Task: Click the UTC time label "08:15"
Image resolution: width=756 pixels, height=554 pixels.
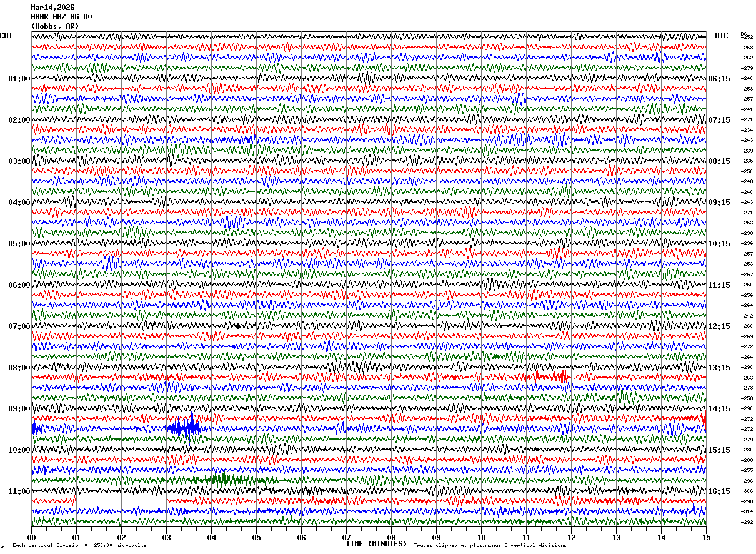Action: 720,161
